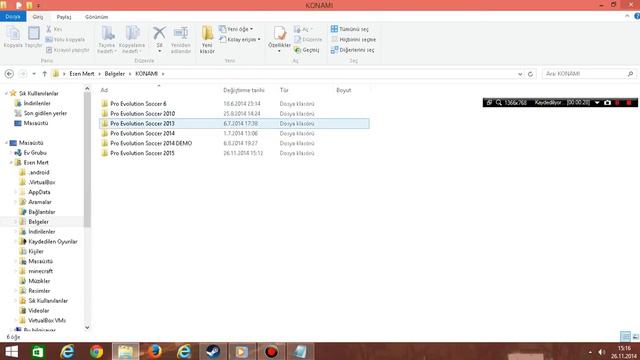This screenshot has width=640, height=360.
Task: Click the Geçmiş (history) ribbon button
Action: [307, 50]
